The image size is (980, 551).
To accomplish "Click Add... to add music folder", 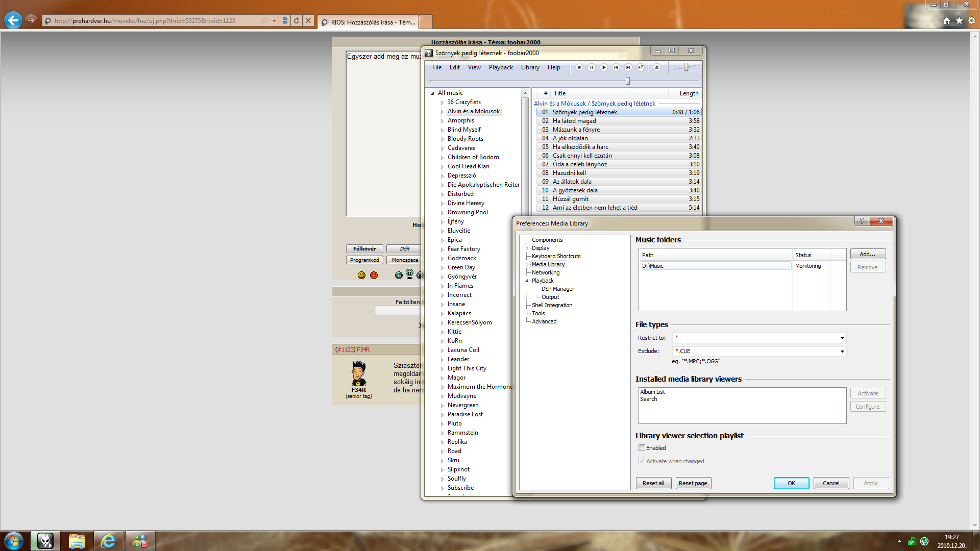I will coord(868,254).
